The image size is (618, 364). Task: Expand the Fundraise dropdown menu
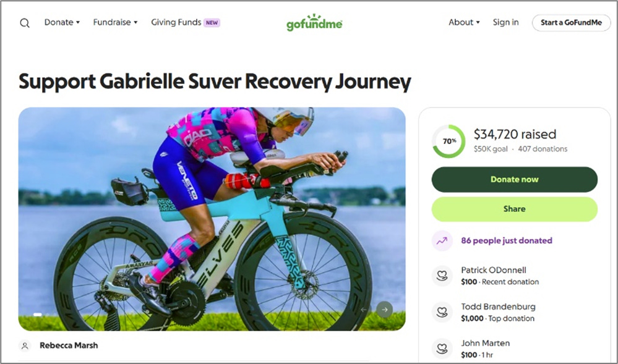[115, 22]
